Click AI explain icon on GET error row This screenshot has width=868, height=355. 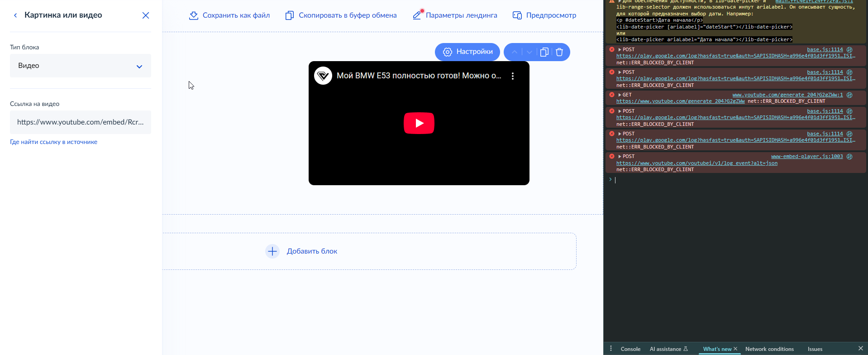click(x=849, y=95)
